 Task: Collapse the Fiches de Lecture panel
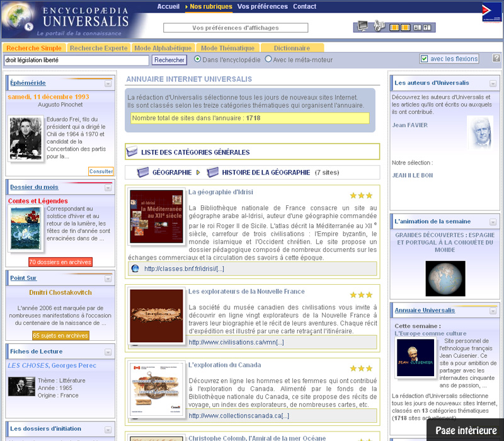(x=108, y=352)
